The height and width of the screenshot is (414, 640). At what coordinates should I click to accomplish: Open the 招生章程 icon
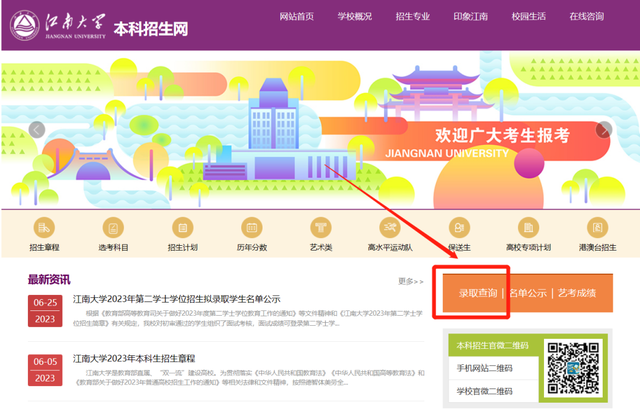tap(44, 228)
